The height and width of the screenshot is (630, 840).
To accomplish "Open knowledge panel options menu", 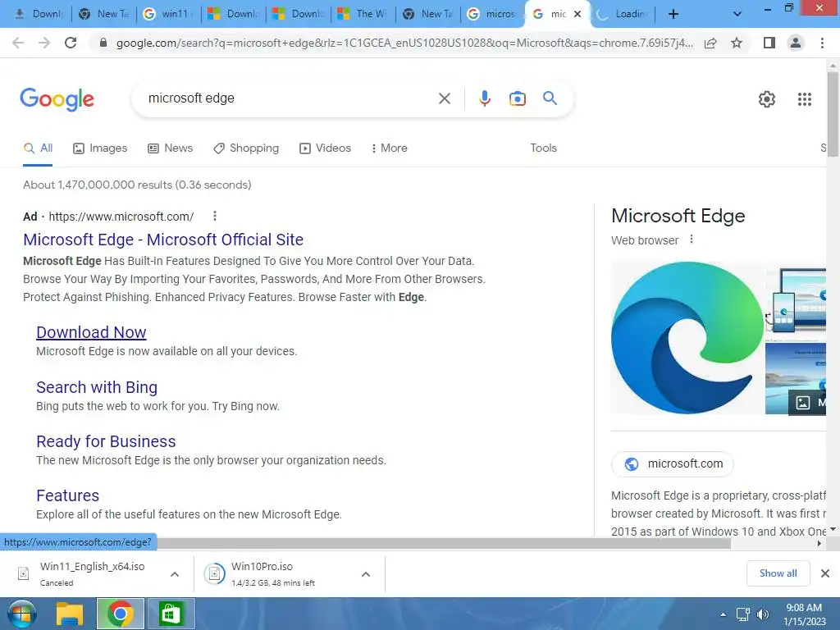I will point(692,240).
